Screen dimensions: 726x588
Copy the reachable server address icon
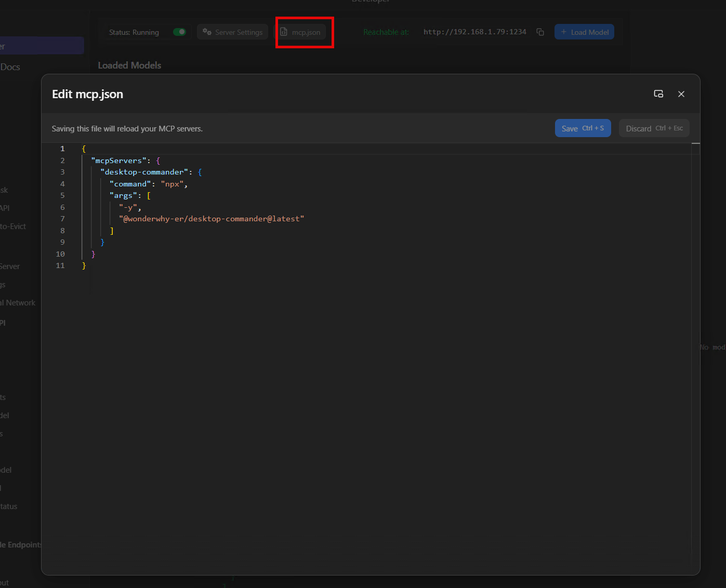(540, 32)
